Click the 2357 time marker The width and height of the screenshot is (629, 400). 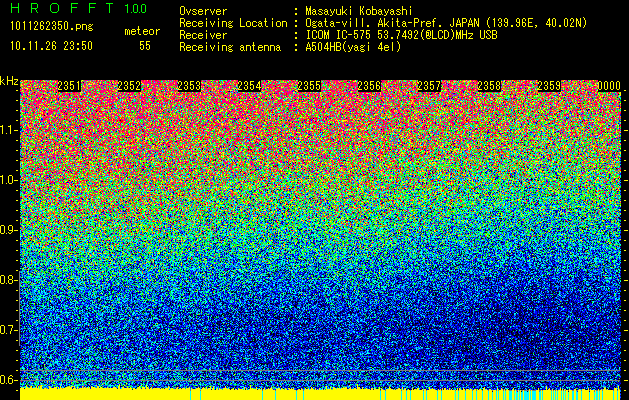point(429,86)
